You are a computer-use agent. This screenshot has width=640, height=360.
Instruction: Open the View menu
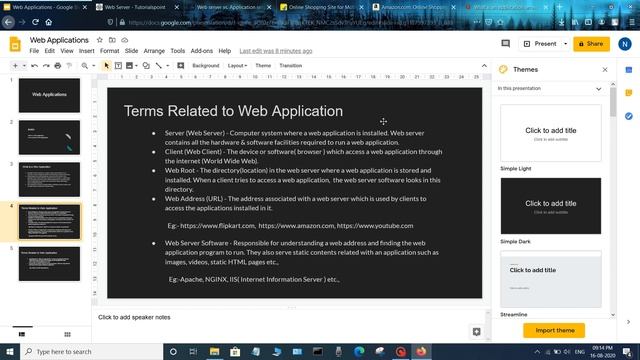67,51
